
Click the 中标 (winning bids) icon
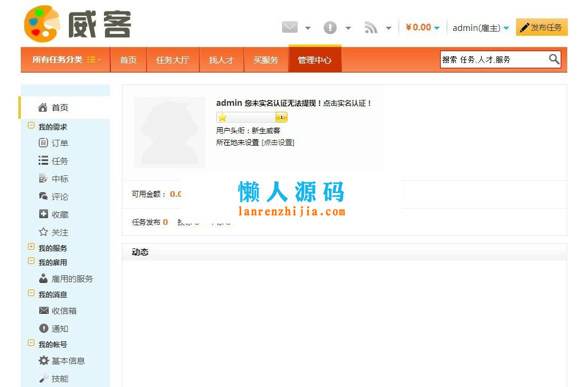coord(42,178)
